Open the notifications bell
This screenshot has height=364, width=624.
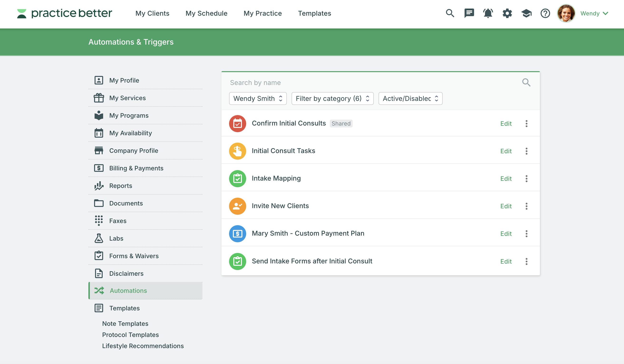(x=488, y=13)
